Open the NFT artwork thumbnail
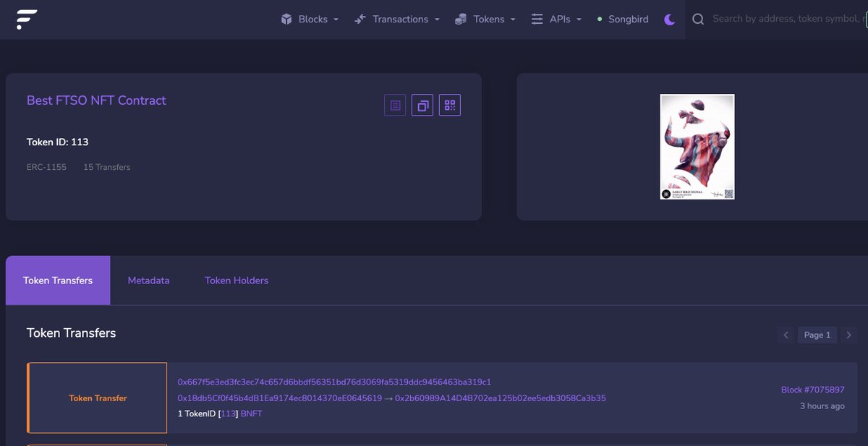This screenshot has width=868, height=446. (x=697, y=147)
